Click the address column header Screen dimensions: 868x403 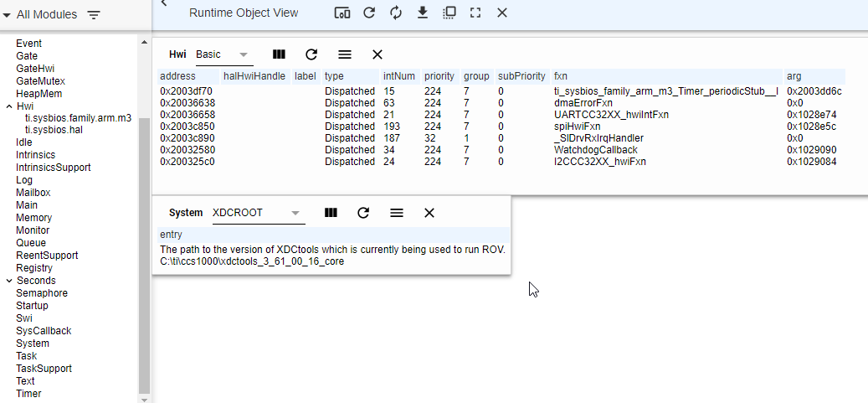[188, 76]
